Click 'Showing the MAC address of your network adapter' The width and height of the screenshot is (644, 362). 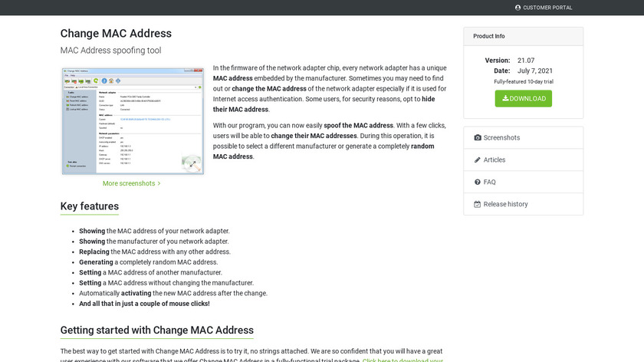[154, 231]
